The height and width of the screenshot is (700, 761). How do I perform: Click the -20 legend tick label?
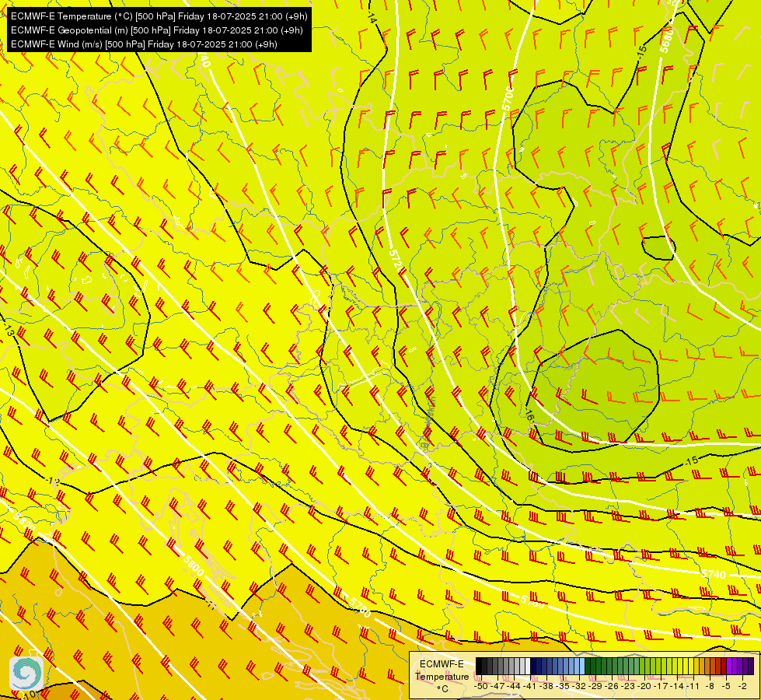tap(644, 687)
